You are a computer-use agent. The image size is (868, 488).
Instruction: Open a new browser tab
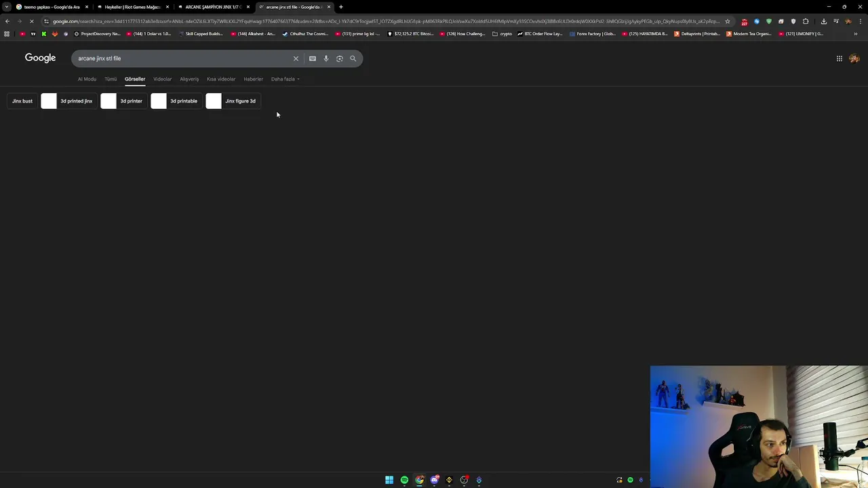pos(340,7)
